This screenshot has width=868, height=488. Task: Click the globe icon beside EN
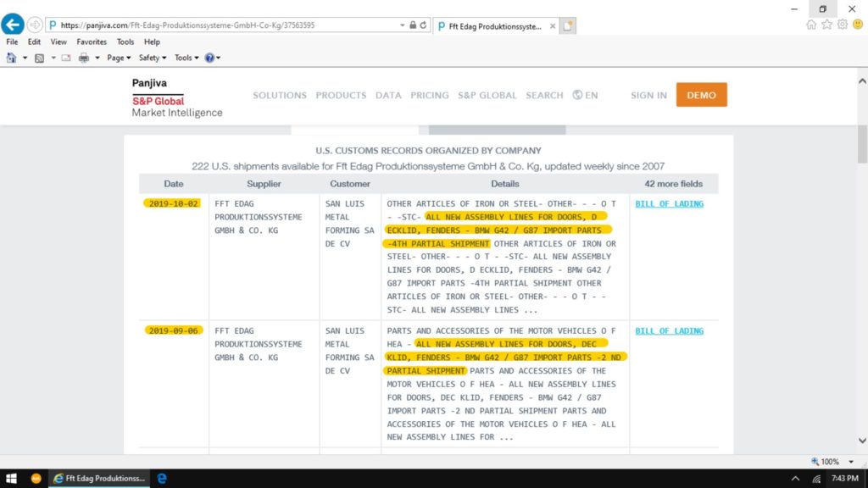[577, 95]
